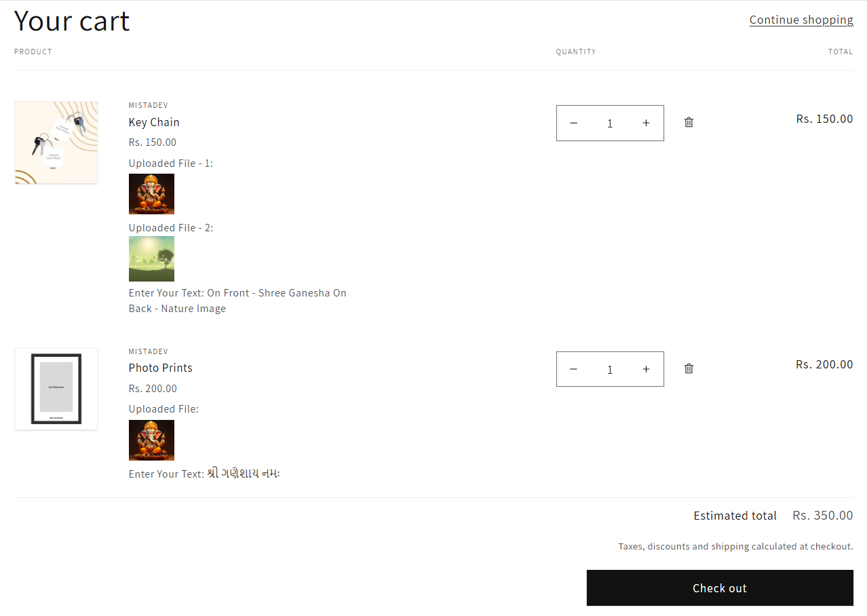Open the Key Chain product title
Viewport: 867px width, 616px height.
click(x=154, y=122)
